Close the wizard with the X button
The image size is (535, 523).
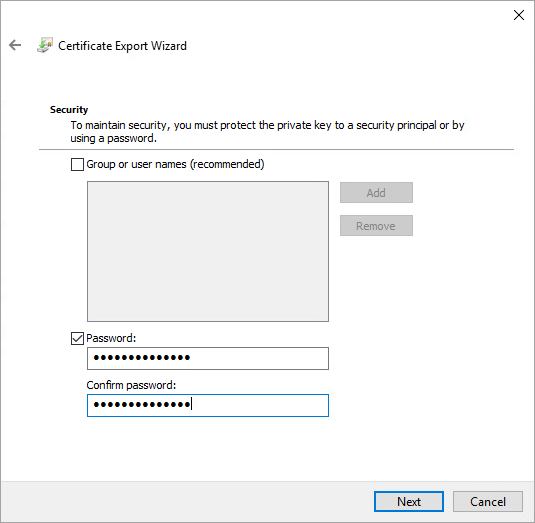[519, 15]
